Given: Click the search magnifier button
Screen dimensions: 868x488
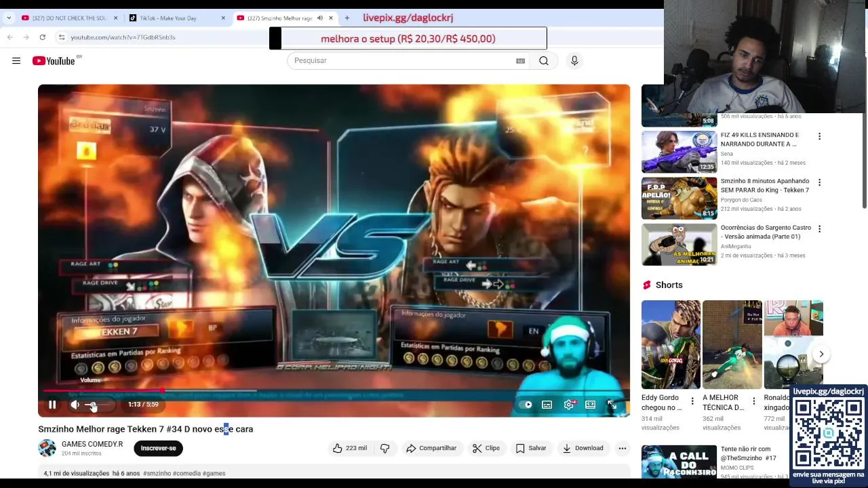Looking at the screenshot, I should (x=544, y=61).
